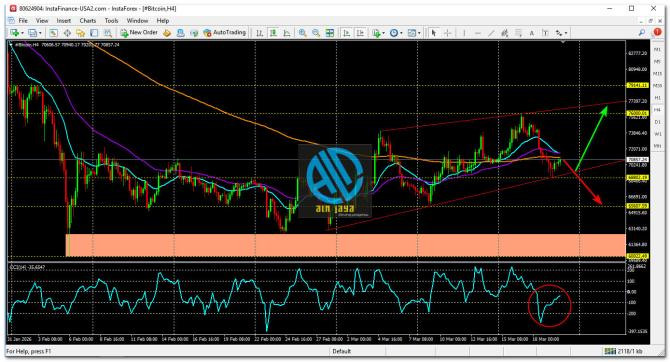
Task: Select the text tool A
Action: (532, 33)
